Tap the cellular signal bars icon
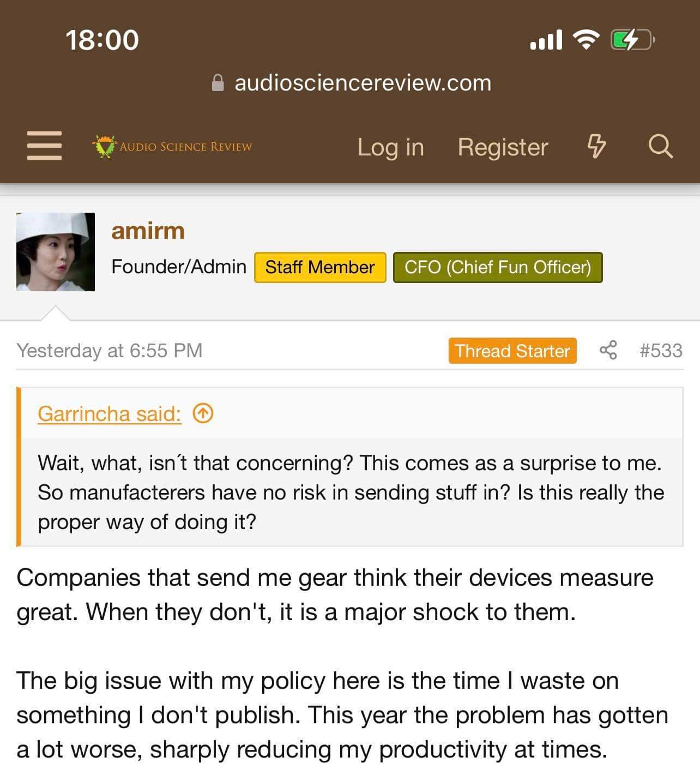 [546, 40]
